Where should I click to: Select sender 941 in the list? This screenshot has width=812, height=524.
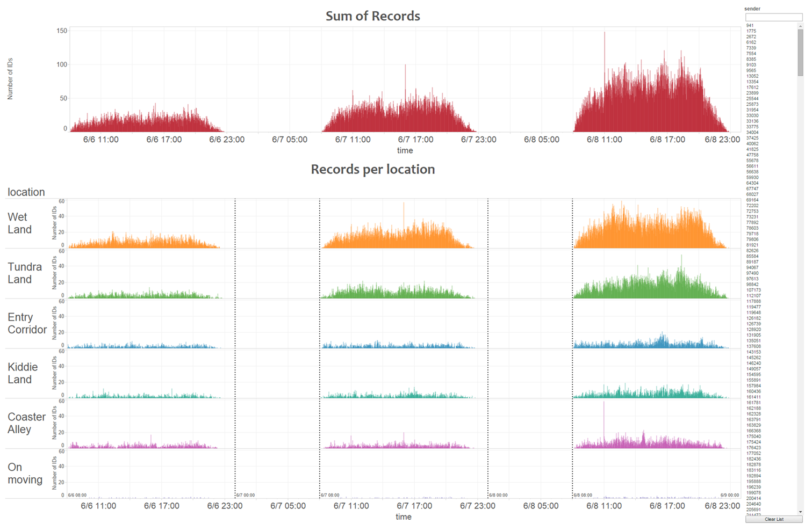[750, 26]
